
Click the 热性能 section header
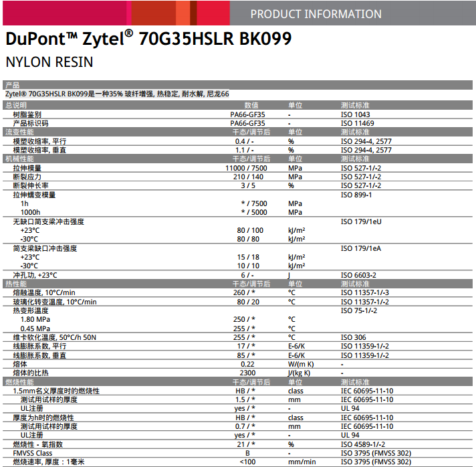coord(16,284)
